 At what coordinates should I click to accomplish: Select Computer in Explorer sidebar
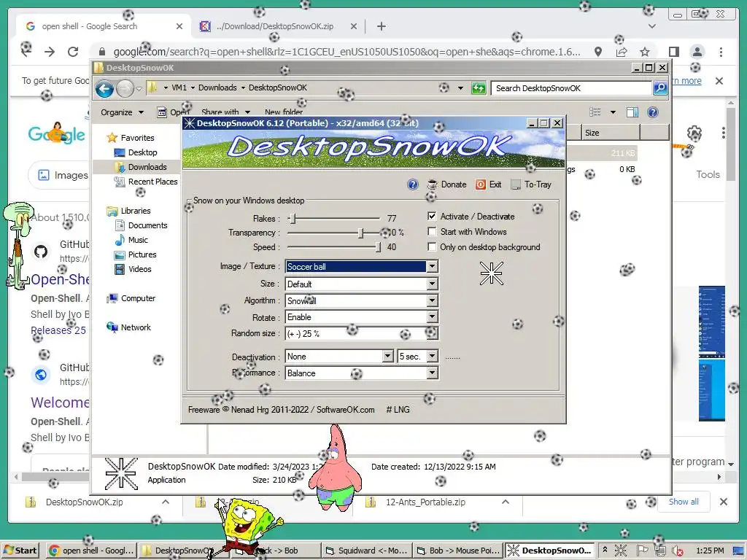tap(138, 298)
